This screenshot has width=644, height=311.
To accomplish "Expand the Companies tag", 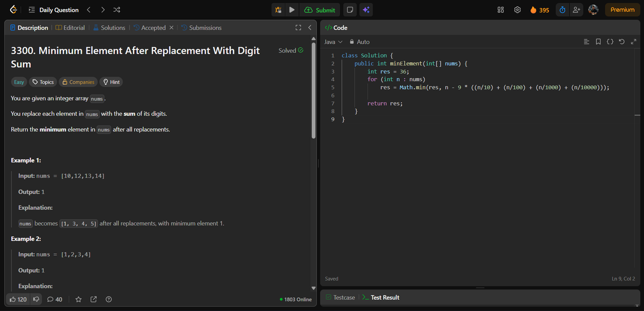I will click(78, 82).
